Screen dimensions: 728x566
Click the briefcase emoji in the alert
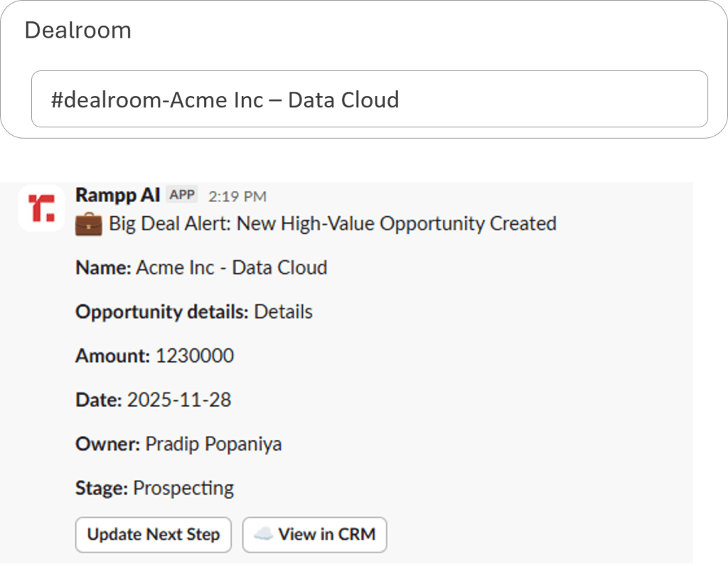tap(88, 224)
